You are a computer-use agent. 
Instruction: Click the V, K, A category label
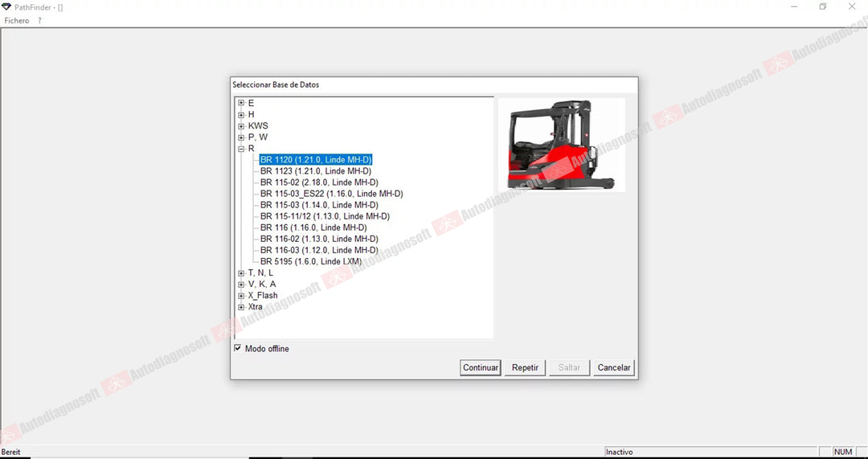tap(262, 284)
